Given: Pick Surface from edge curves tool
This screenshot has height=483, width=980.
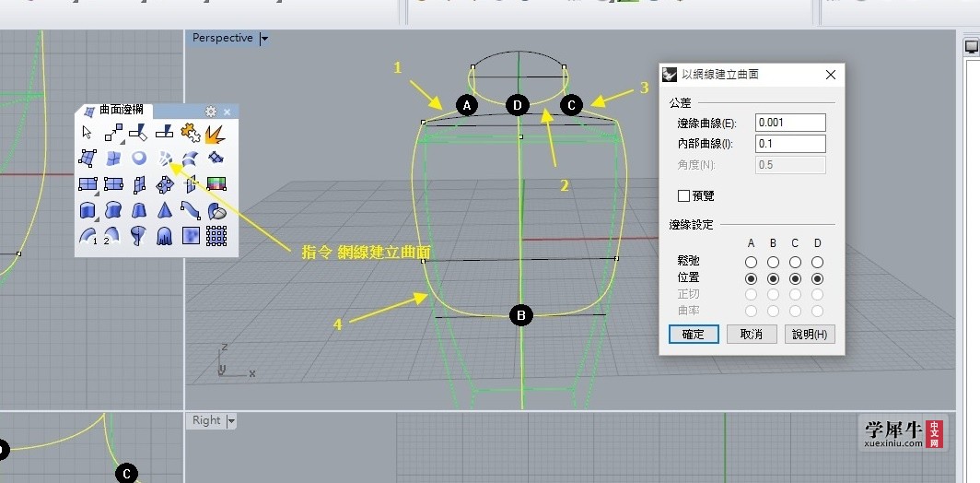Looking at the screenshot, I should (x=113, y=158).
